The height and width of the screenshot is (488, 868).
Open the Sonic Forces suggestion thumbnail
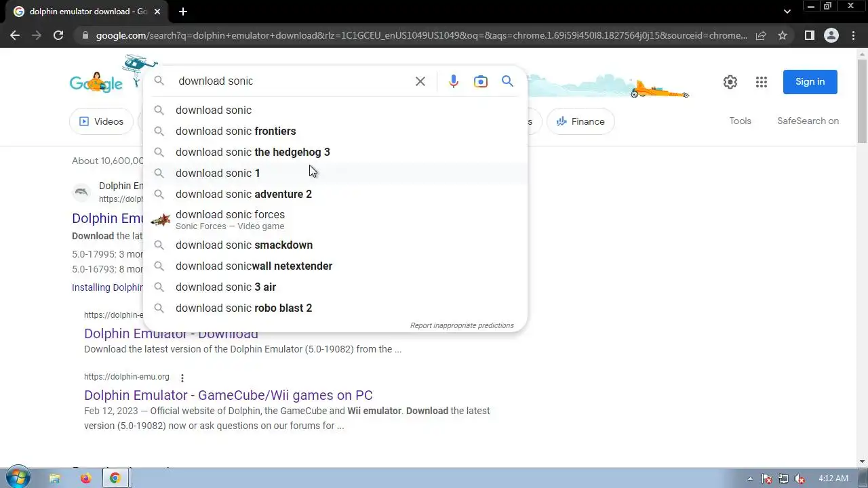coord(160,220)
